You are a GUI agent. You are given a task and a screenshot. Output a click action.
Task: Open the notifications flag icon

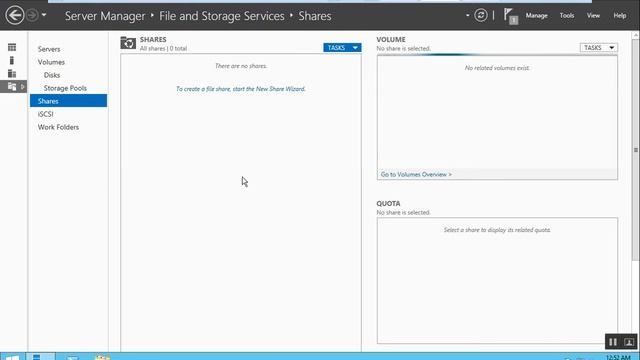(510, 16)
